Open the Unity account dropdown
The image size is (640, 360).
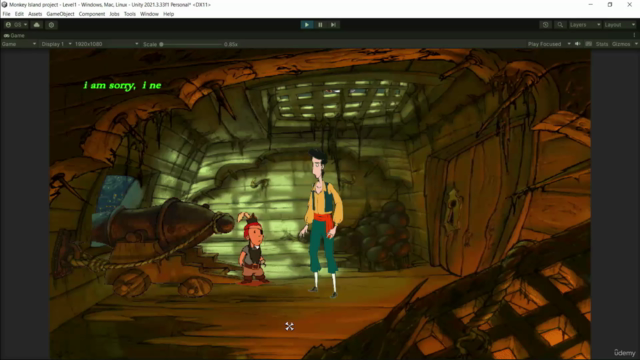(x=16, y=25)
